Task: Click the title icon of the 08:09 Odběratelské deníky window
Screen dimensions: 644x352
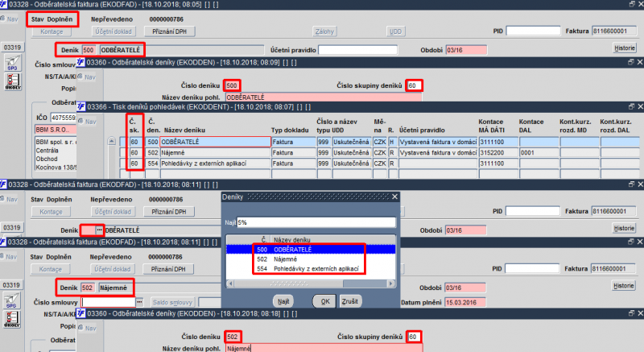Action: coord(81,62)
